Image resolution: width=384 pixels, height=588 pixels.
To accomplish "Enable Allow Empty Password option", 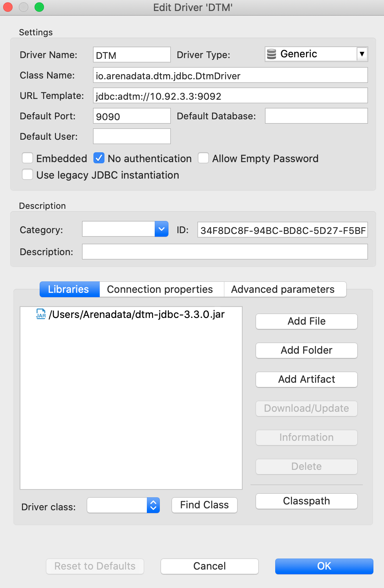I will (x=203, y=158).
